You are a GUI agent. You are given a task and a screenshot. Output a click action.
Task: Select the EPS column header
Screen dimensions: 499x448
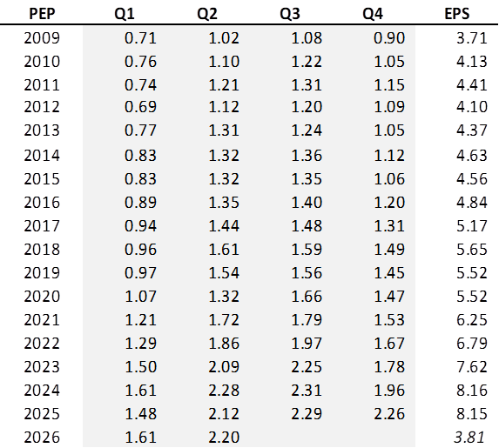(457, 14)
